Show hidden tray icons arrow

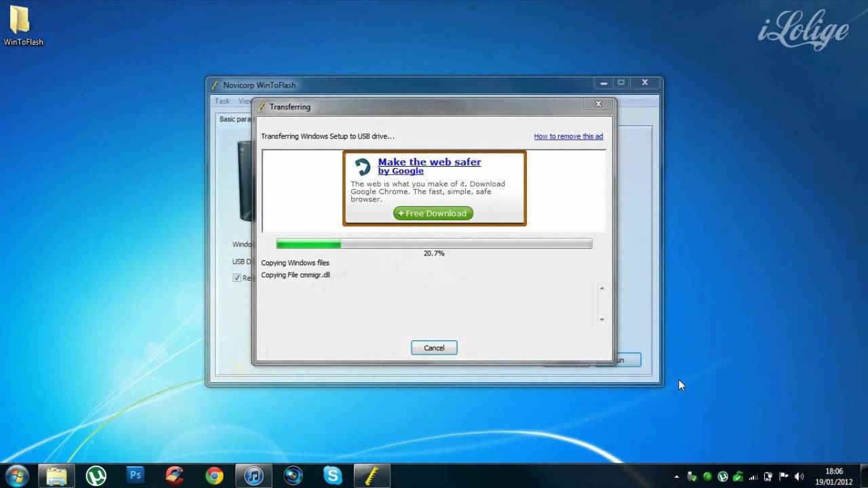pos(676,476)
